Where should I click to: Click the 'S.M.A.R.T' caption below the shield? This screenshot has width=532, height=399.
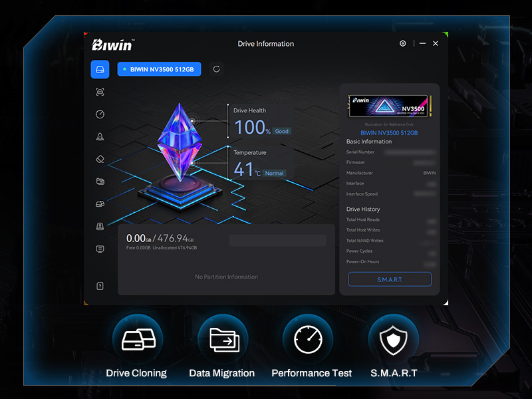(x=394, y=373)
